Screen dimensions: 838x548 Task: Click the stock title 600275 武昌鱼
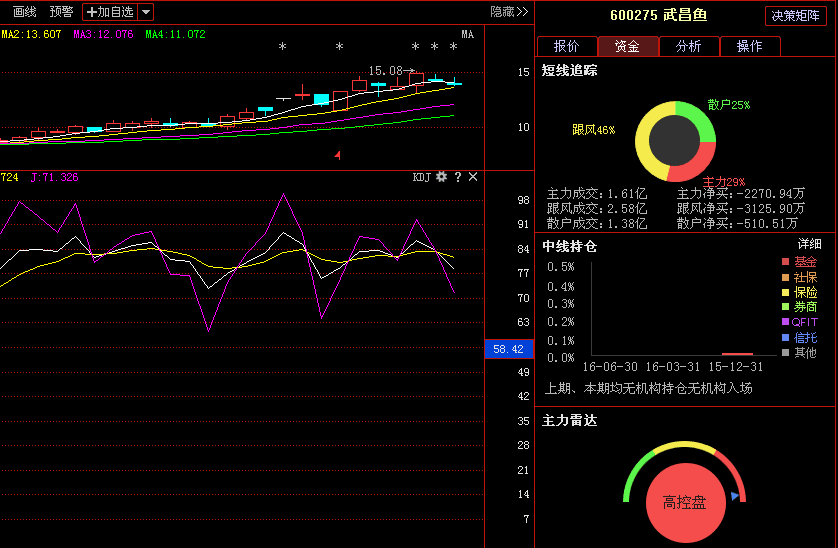coord(658,15)
